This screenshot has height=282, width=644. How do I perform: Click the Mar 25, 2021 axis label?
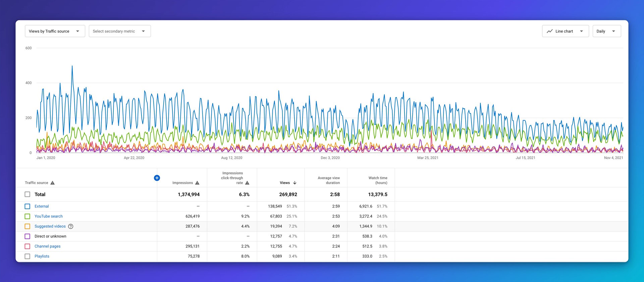[428, 158]
